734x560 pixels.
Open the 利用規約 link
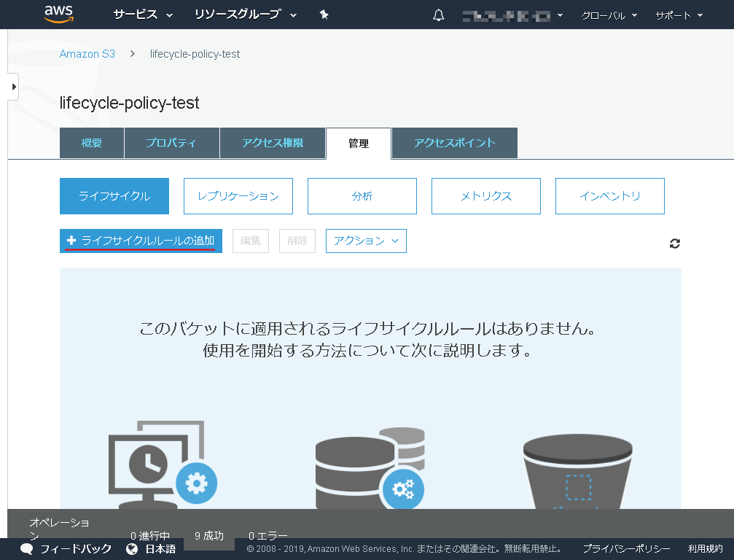(706, 549)
